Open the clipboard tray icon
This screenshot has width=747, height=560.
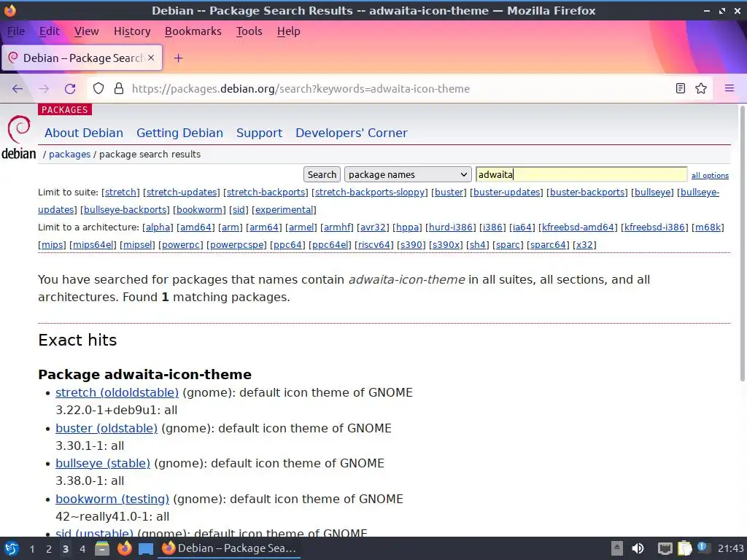tap(684, 548)
